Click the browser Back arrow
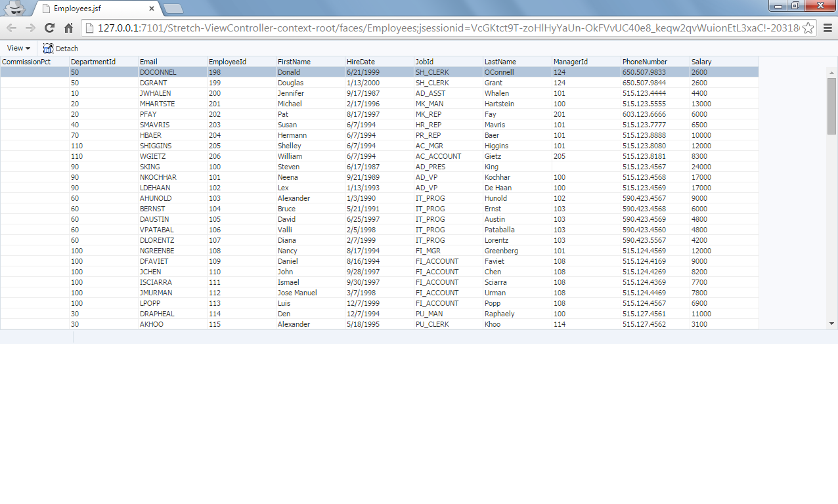 [x=11, y=28]
